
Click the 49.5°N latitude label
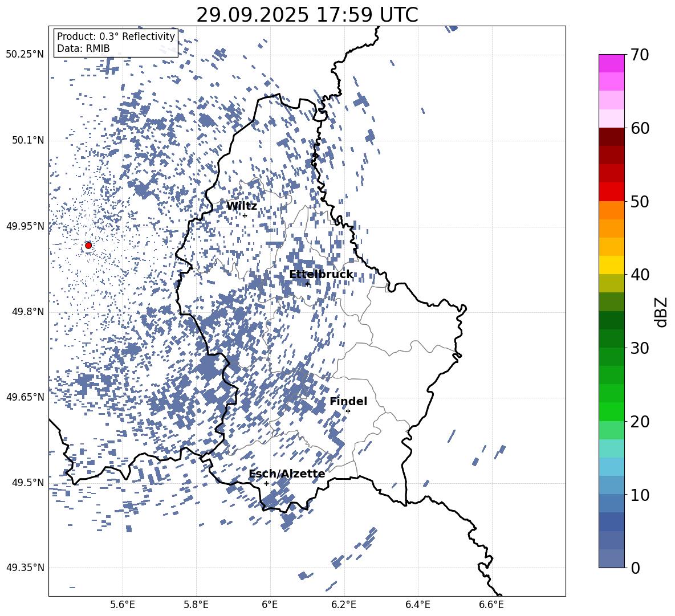[28, 482]
